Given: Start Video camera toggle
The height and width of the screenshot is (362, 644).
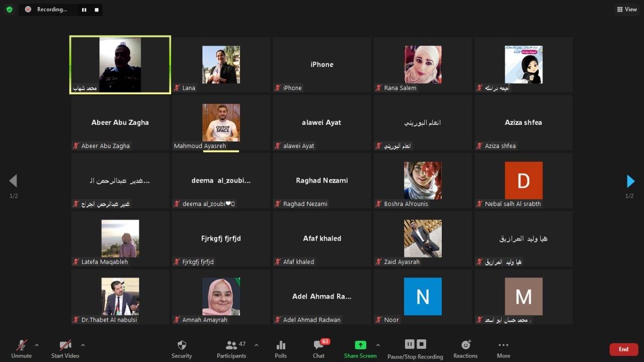Looking at the screenshot, I should click(65, 345).
